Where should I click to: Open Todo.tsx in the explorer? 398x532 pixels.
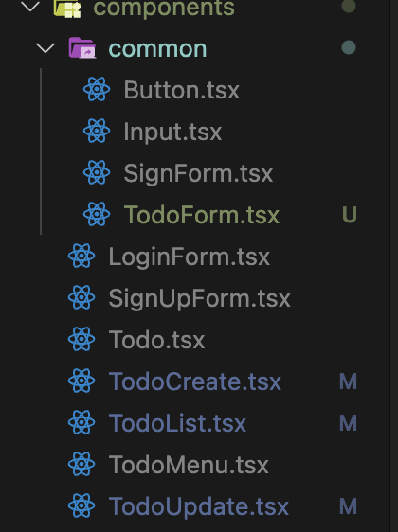pyautogui.click(x=156, y=340)
